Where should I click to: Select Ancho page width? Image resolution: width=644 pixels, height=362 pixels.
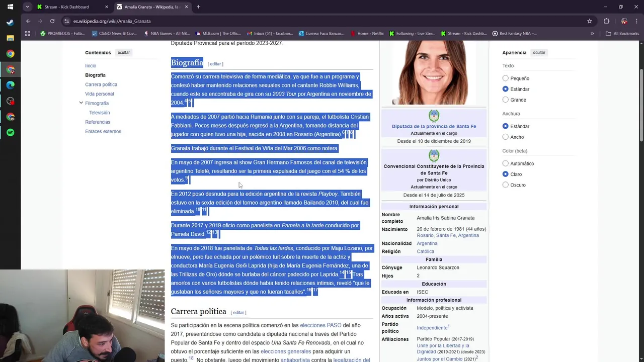[505, 137]
